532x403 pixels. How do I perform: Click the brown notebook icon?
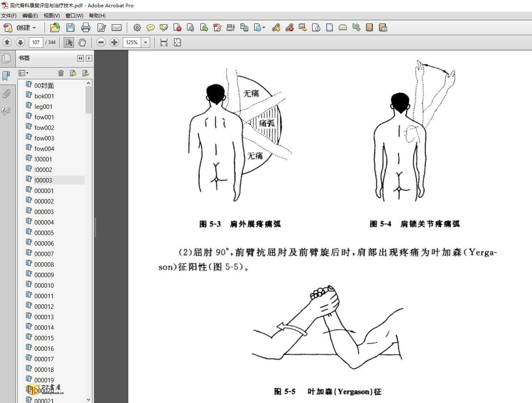(x=369, y=28)
